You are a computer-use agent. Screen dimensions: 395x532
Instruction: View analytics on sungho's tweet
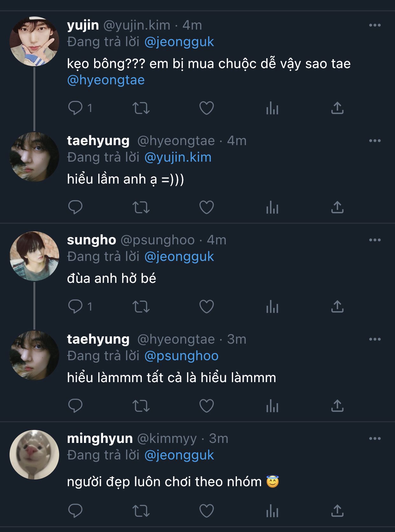tap(272, 307)
